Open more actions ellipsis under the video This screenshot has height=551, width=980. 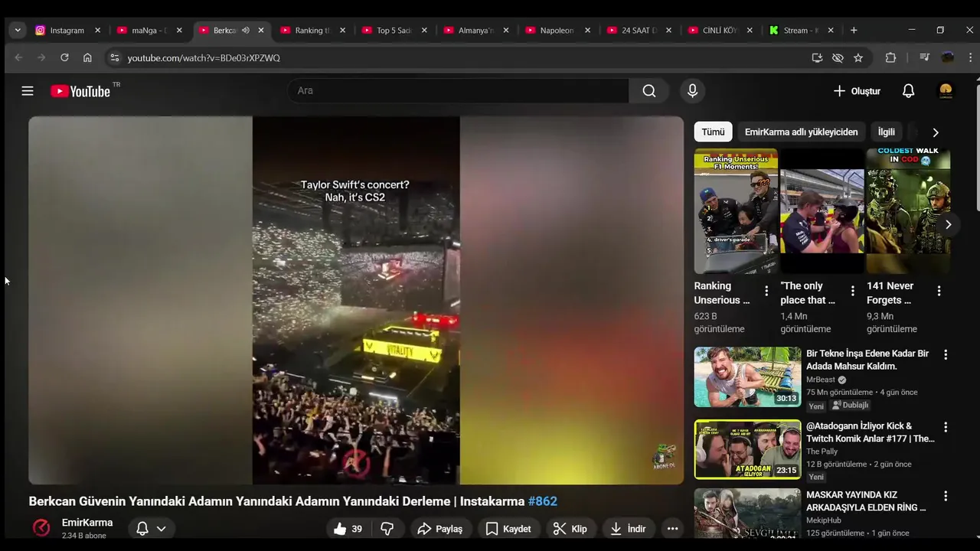(672, 529)
